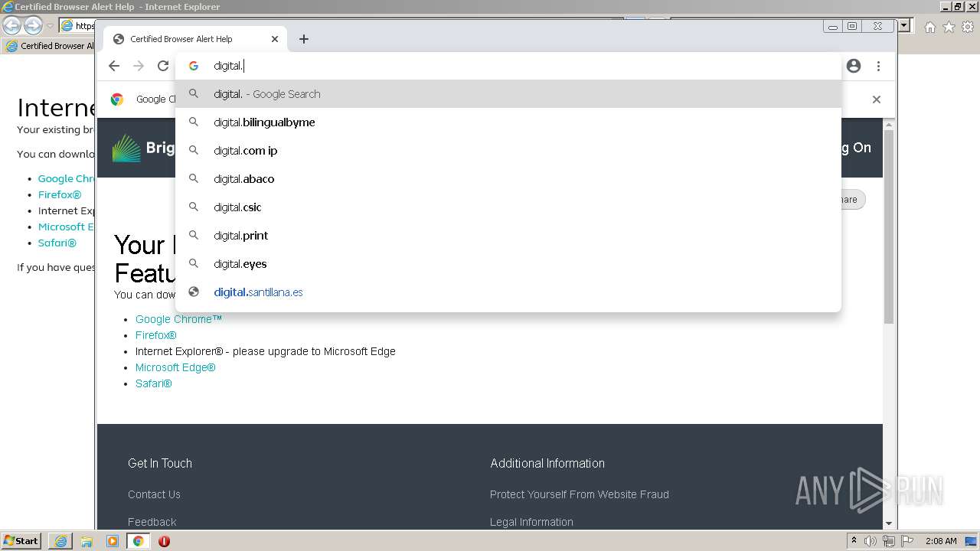Switch to Chrome in the taskbar
Viewport: 980px width, 551px height.
pos(138,541)
